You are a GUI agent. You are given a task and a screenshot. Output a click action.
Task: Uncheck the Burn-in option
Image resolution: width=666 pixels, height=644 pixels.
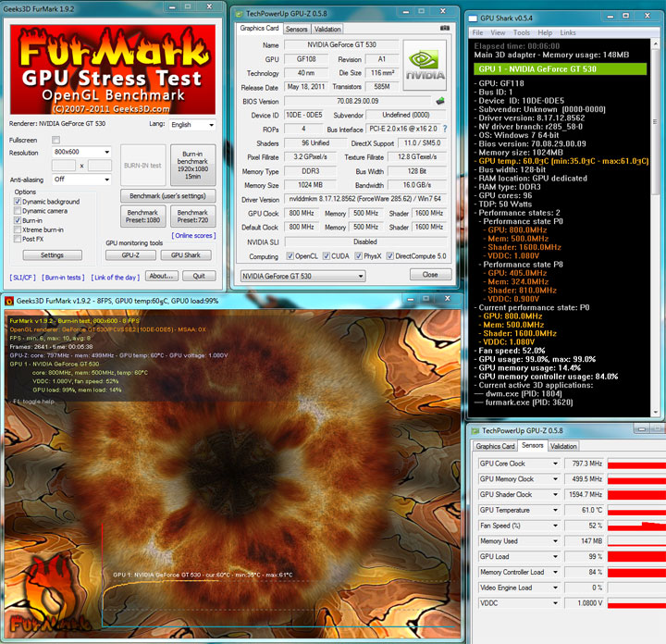pos(18,220)
